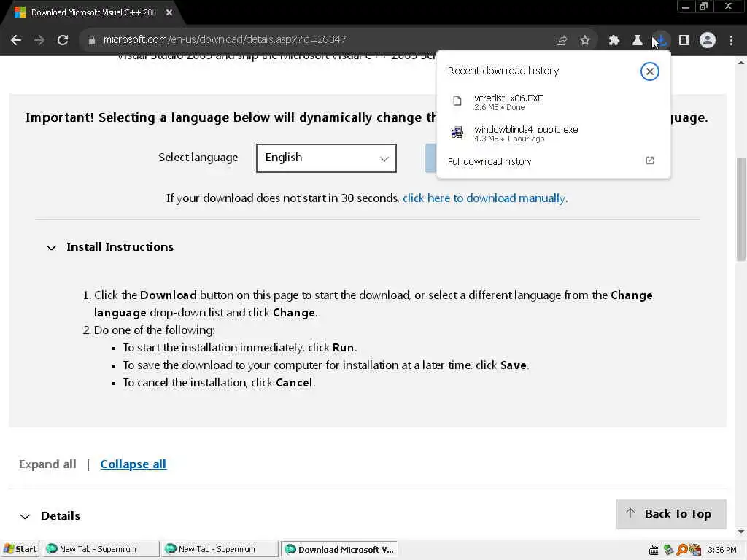Click Download Microsoft V... taskbar button
The image size is (747, 560).
pos(339,549)
